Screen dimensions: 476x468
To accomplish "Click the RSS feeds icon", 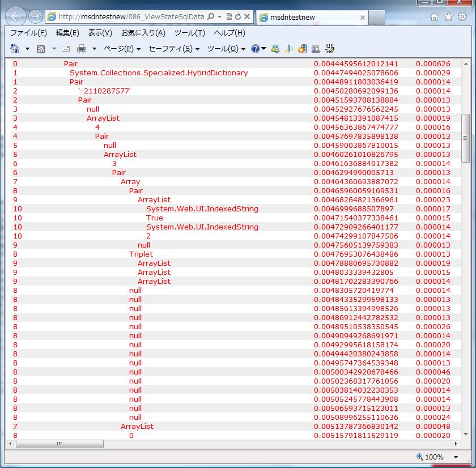I will point(41,49).
